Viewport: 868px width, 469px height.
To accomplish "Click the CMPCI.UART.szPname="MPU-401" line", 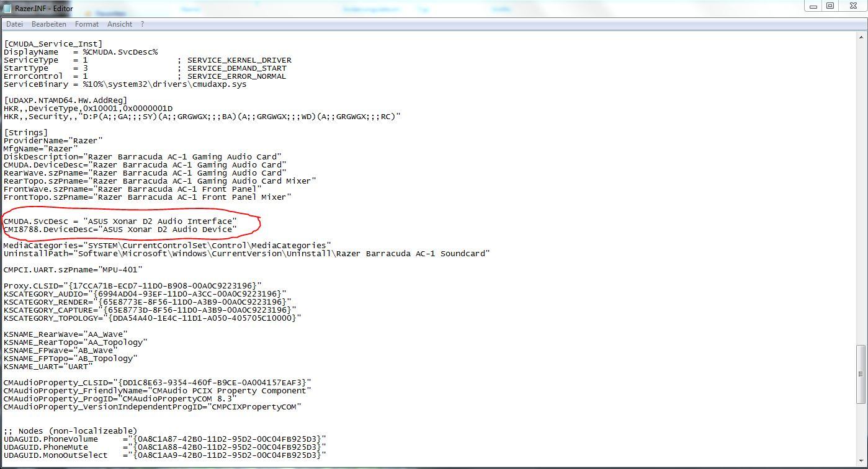I will pos(73,270).
